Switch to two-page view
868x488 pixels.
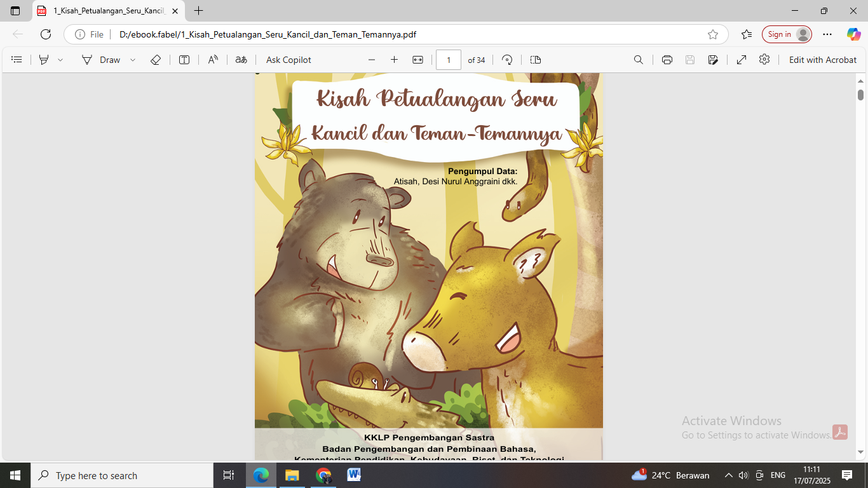(535, 60)
